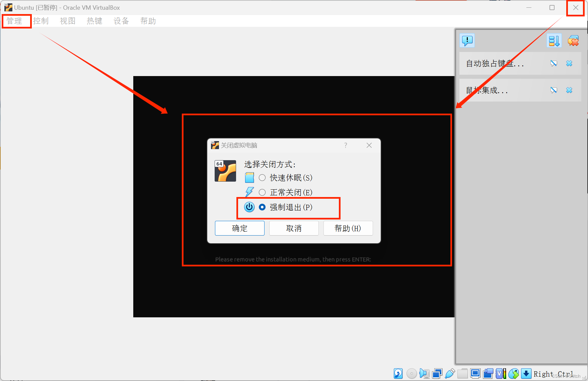Open the 视图 menu
The width and height of the screenshot is (588, 381).
coord(68,21)
